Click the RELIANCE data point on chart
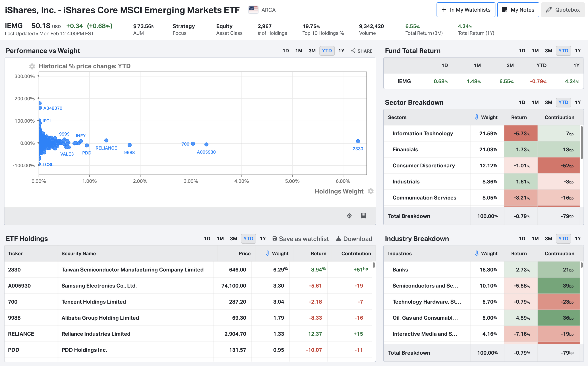 106,140
